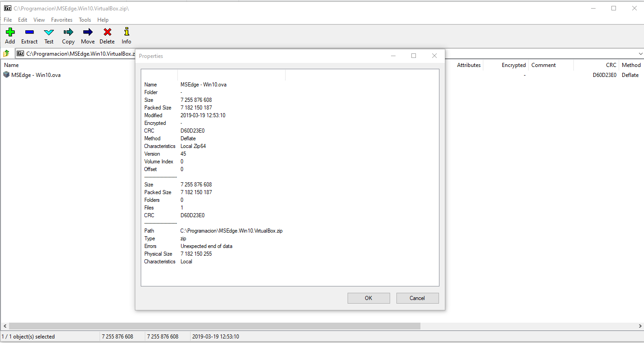Click the D60D23E0 value in the file row
The width and height of the screenshot is (644, 343).
[605, 75]
